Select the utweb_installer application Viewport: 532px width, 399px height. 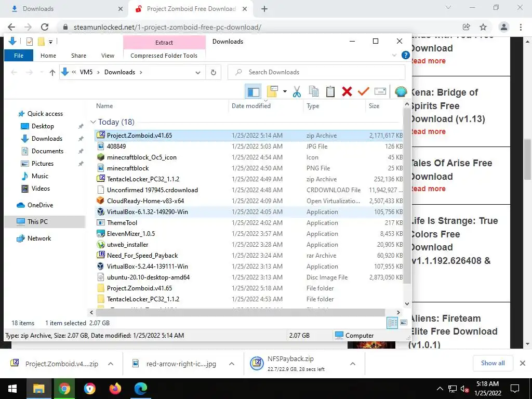tap(249, 244)
